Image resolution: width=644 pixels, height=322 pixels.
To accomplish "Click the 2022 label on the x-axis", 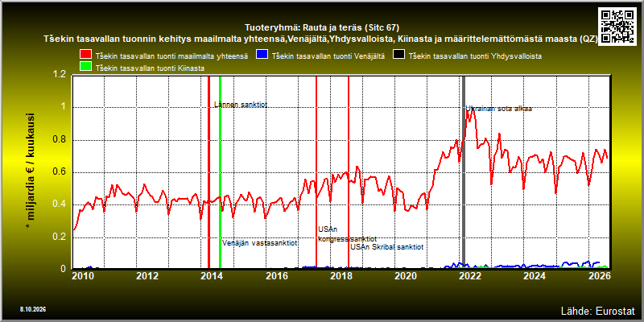I will (x=469, y=276).
